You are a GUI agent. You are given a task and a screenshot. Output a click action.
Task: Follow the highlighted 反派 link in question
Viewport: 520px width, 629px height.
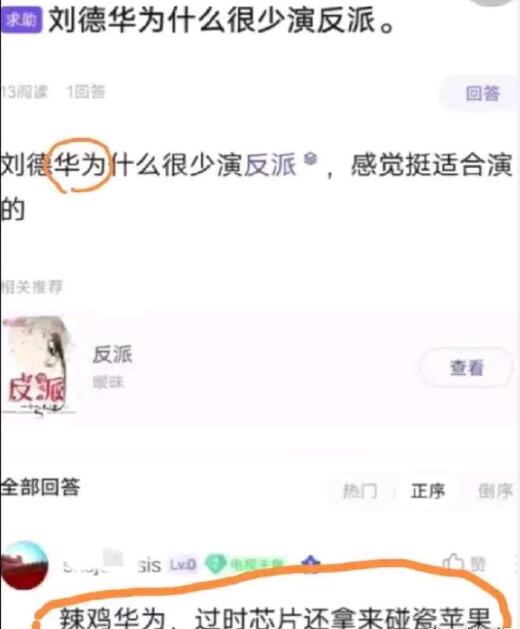(x=270, y=165)
